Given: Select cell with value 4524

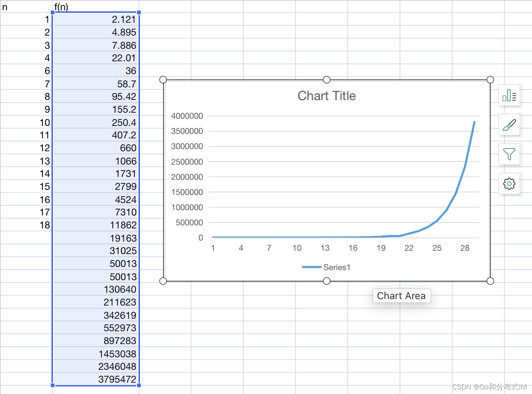Looking at the screenshot, I should point(96,199).
